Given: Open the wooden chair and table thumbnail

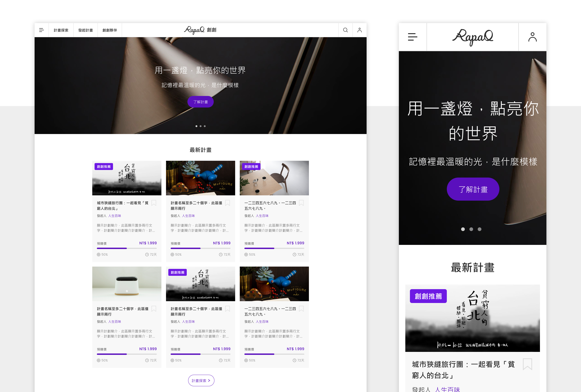Looking at the screenshot, I should click(274, 178).
